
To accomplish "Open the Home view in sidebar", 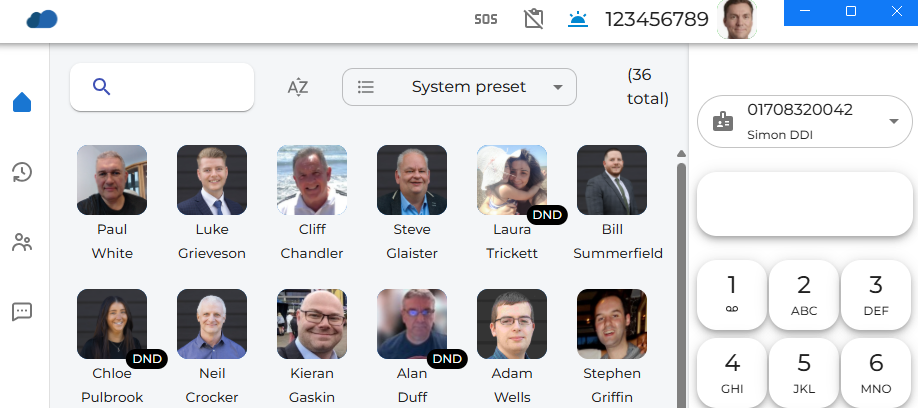I will [x=22, y=102].
